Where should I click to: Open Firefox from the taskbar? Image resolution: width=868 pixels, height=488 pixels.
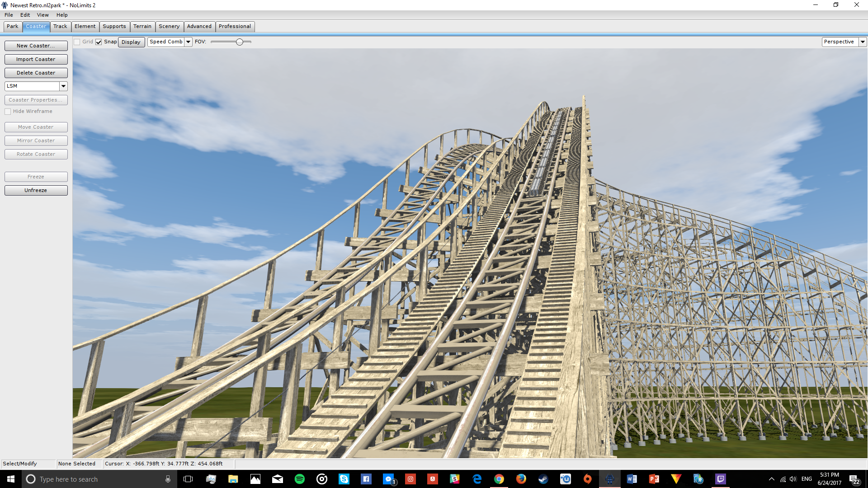pyautogui.click(x=521, y=479)
